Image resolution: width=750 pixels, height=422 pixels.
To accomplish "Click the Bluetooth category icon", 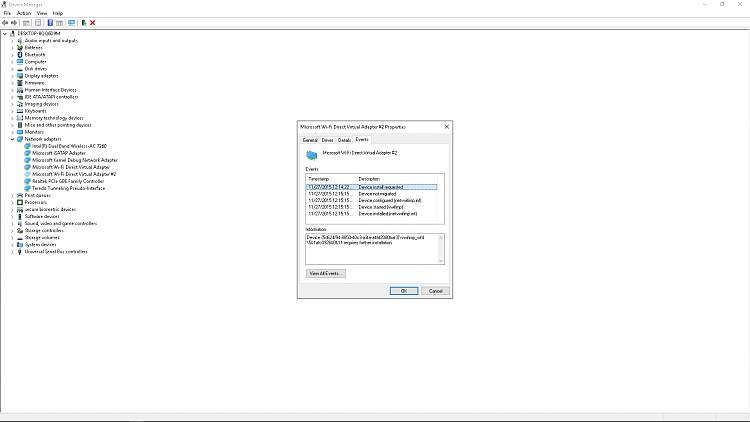I will click(x=20, y=55).
